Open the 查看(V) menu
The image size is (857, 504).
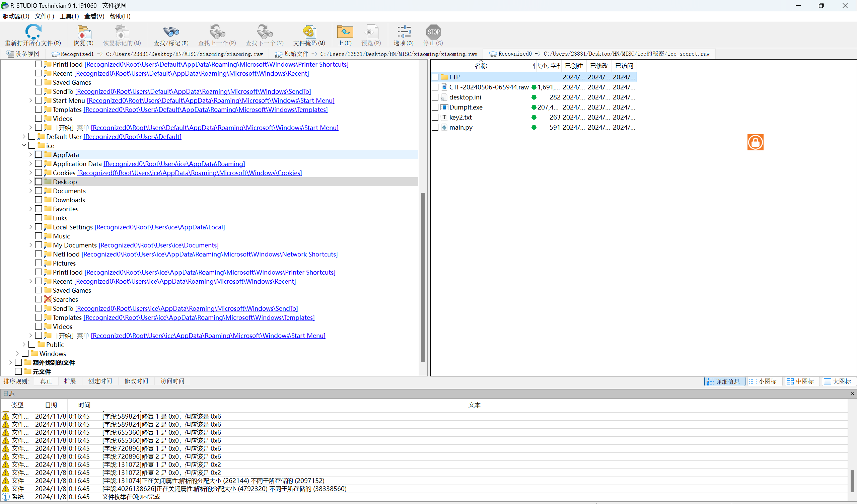tap(94, 16)
